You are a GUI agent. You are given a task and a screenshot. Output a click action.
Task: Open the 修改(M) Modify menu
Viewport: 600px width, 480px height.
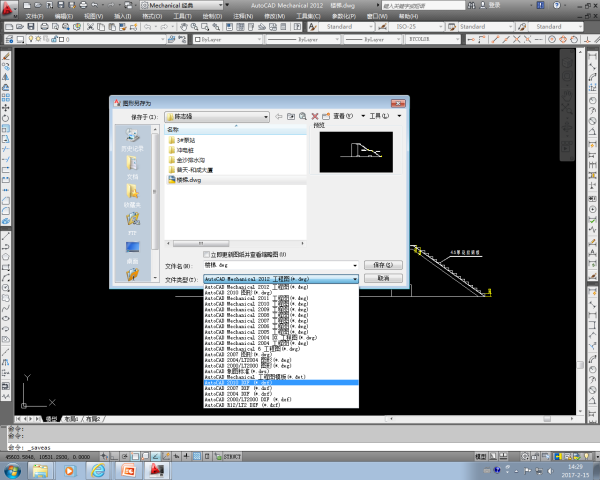(274, 16)
